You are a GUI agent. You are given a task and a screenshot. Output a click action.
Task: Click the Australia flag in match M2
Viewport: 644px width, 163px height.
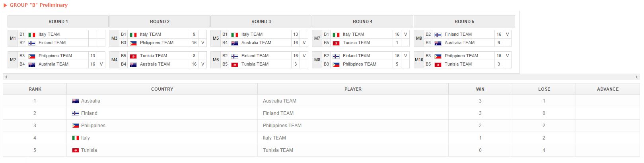[32, 64]
